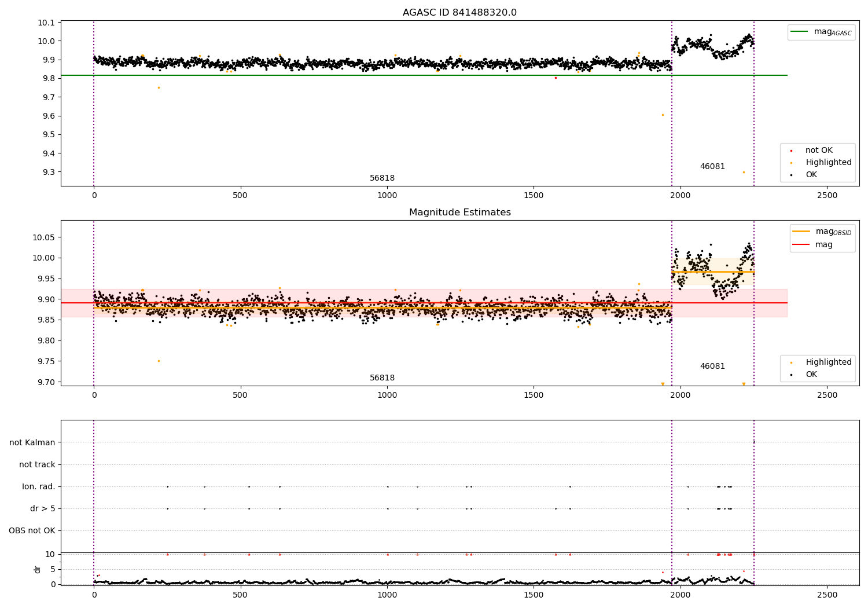Click the 10.1 y-tick label in top plot
The image size is (868, 608).
[x=46, y=23]
